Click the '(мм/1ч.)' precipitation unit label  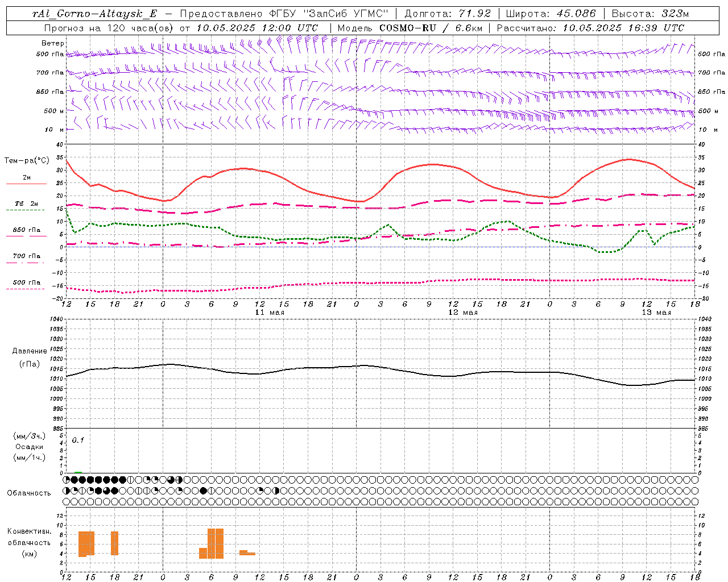[x=30, y=458]
